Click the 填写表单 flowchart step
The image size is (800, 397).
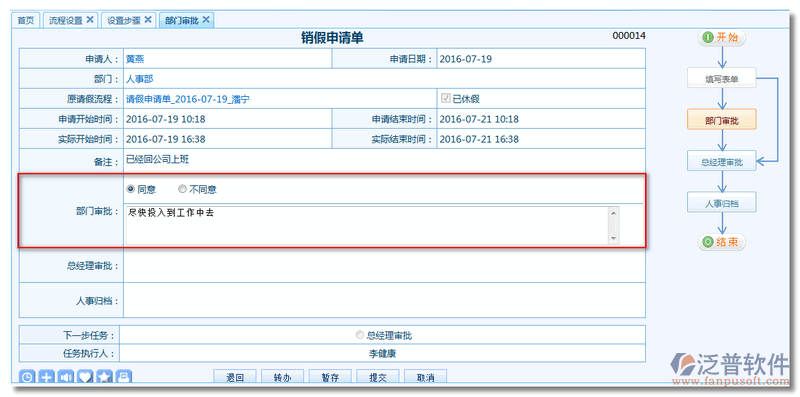coord(721,79)
